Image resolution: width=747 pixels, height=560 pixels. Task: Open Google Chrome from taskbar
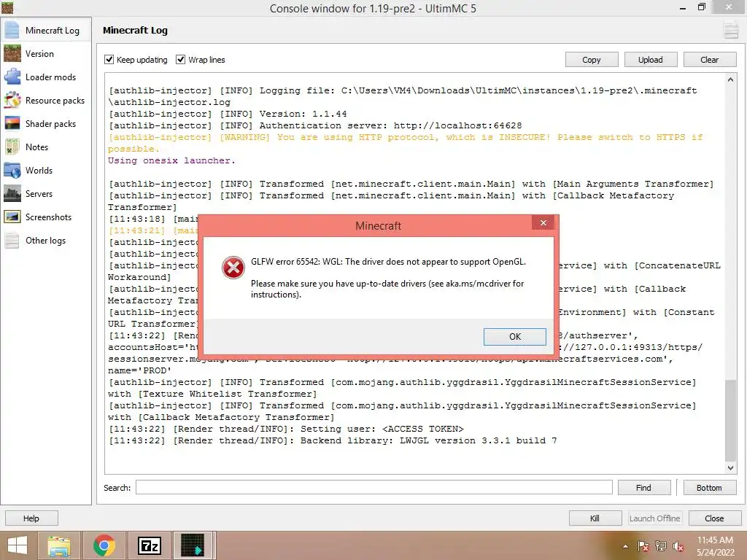pos(104,545)
